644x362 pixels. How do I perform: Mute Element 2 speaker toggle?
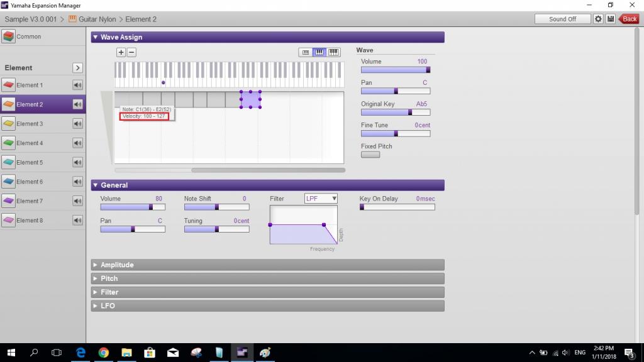[77, 104]
